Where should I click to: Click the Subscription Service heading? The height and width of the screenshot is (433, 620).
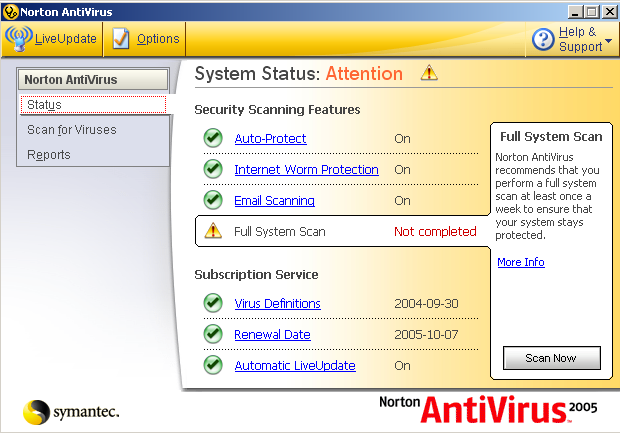pos(256,274)
